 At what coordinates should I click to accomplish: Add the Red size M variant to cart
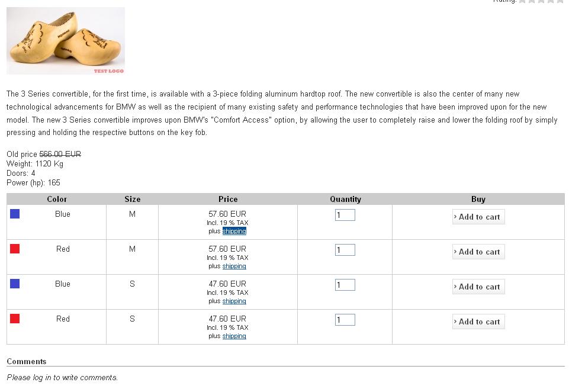click(x=478, y=252)
